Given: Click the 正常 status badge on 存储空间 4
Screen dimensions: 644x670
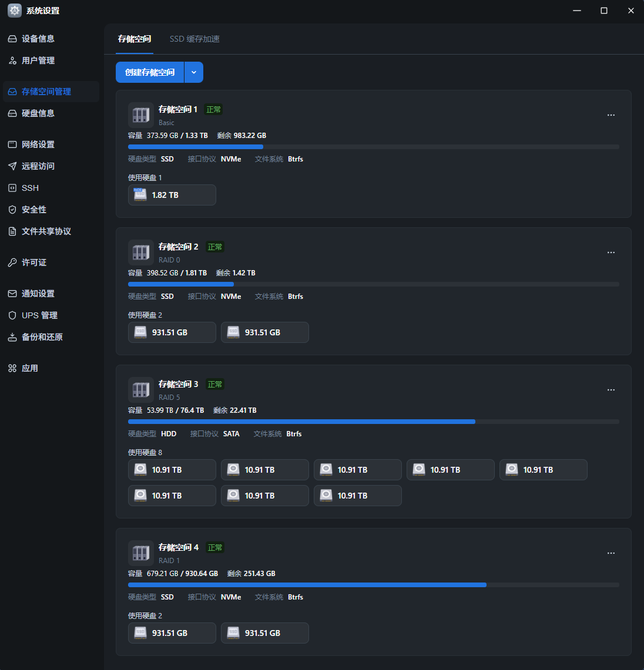Looking at the screenshot, I should [x=214, y=547].
